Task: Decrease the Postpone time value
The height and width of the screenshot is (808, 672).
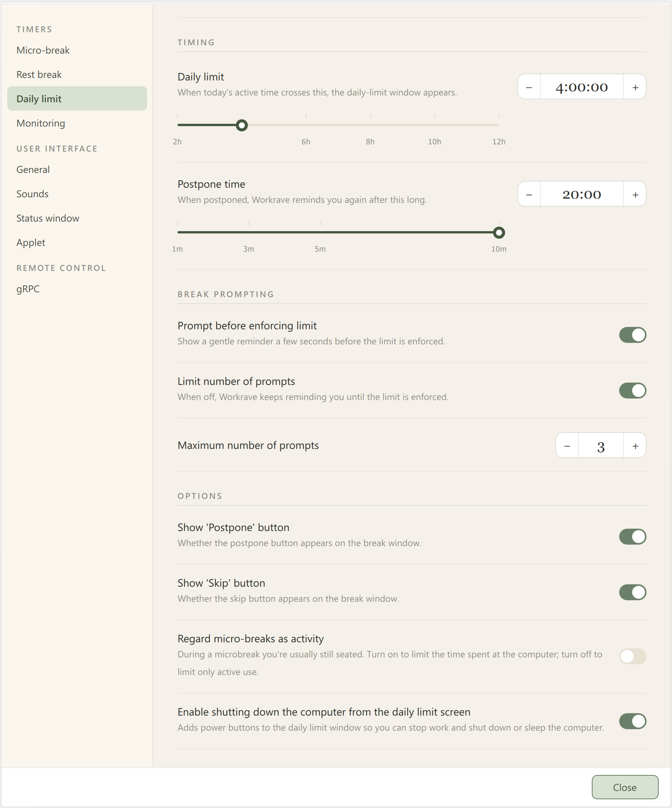Action: pyautogui.click(x=529, y=194)
